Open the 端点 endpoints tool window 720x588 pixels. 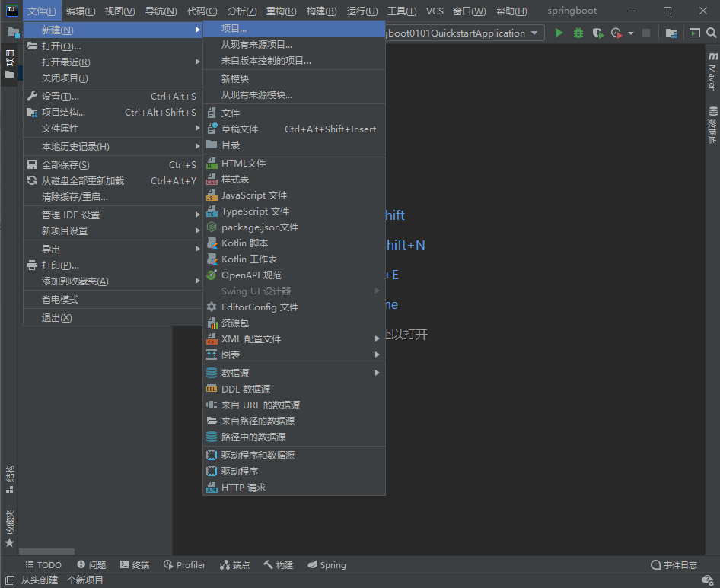tap(234, 565)
